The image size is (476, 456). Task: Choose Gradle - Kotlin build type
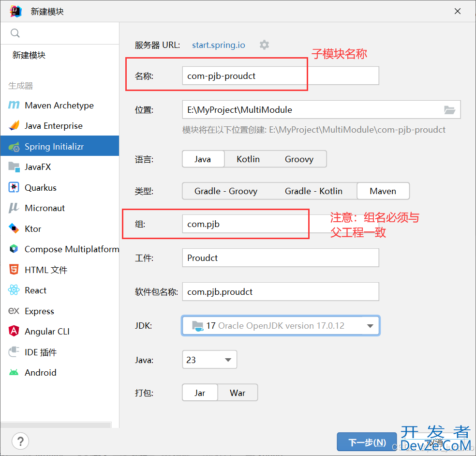313,191
